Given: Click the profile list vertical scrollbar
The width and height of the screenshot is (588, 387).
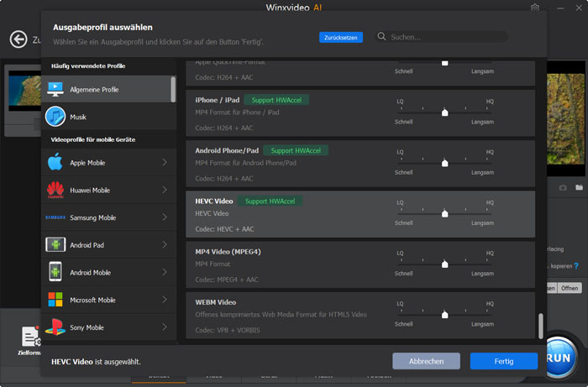Looking at the screenshot, I should tap(540, 326).
